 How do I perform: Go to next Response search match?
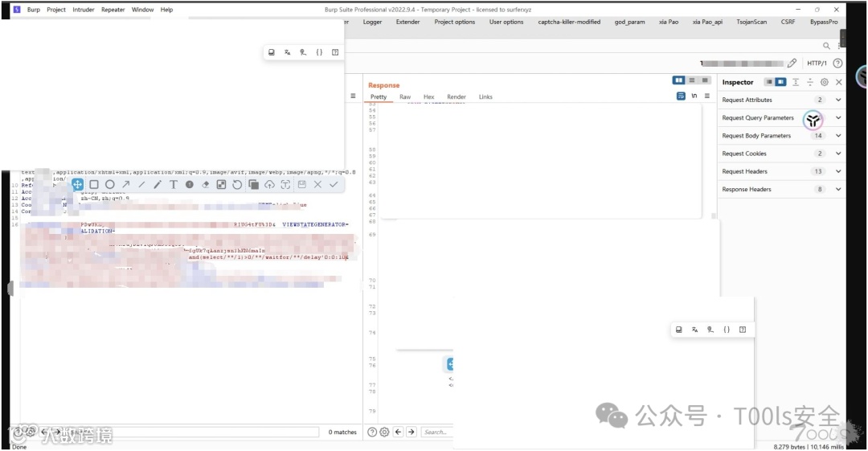point(411,432)
